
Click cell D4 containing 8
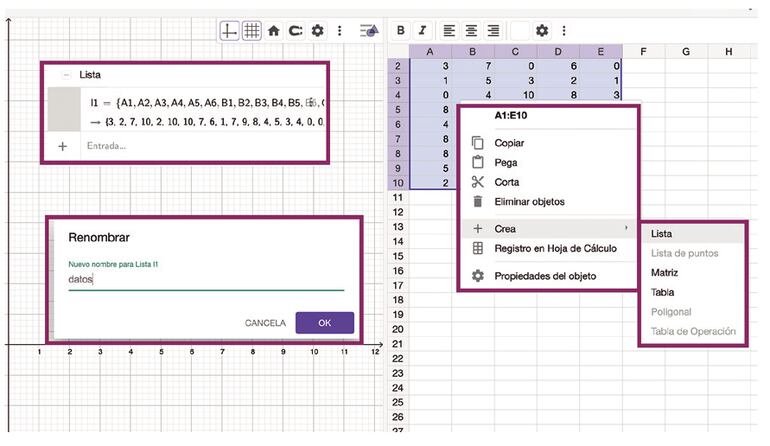[558, 95]
